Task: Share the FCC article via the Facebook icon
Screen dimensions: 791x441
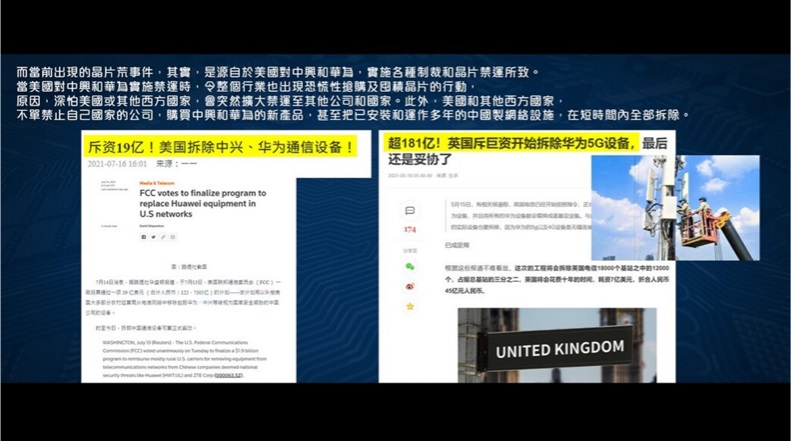Action: coord(144,237)
